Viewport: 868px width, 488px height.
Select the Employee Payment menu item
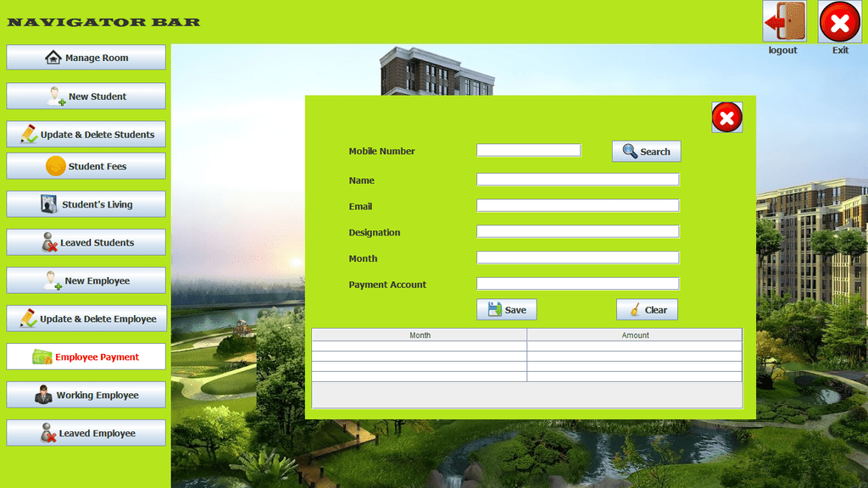pos(86,357)
